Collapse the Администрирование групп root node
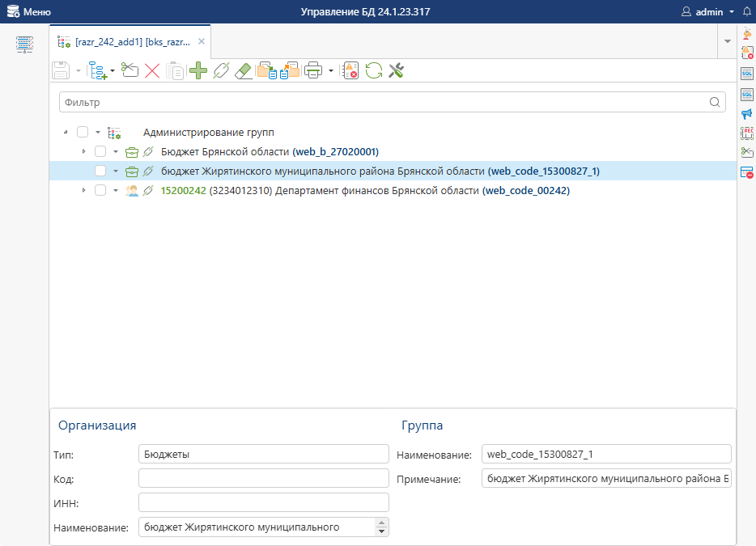Viewport: 756px width, 546px height. (66, 132)
